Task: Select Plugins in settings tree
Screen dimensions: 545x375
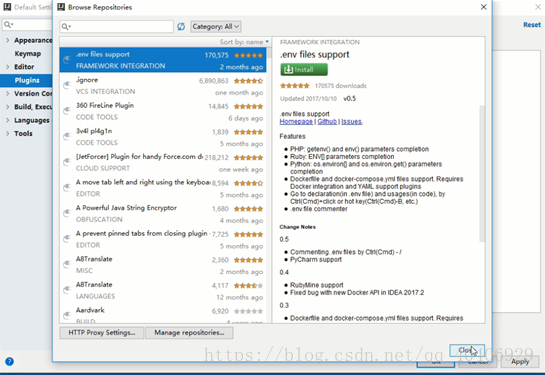Action: (26, 80)
